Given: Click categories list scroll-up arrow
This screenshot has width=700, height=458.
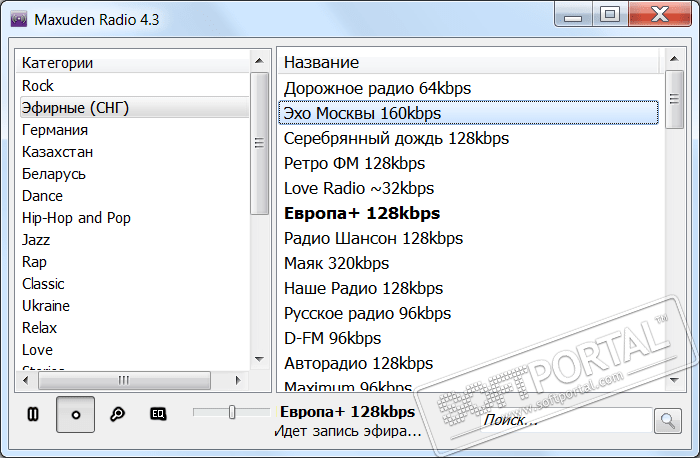Looking at the screenshot, I should point(259,61).
